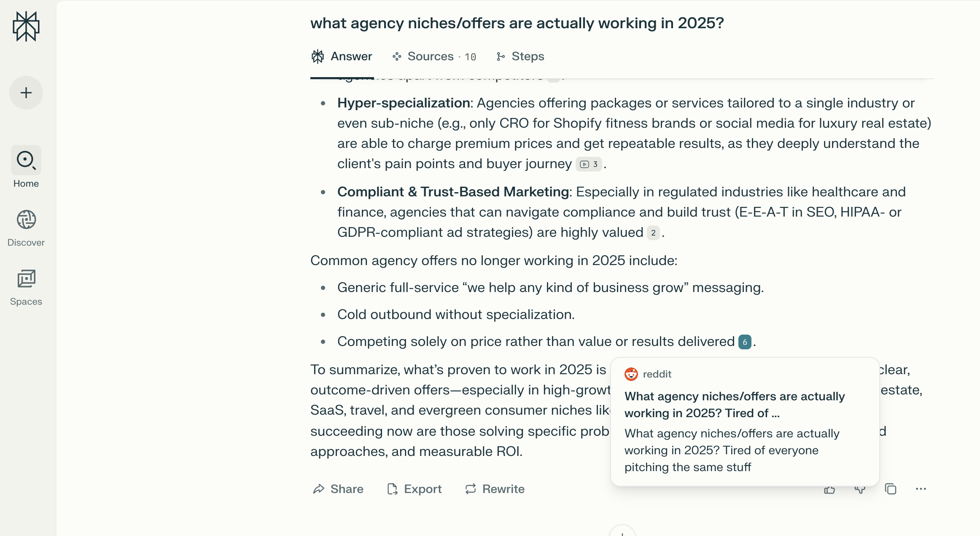Image resolution: width=980 pixels, height=536 pixels.
Task: Click the Rewrite button
Action: (x=495, y=489)
